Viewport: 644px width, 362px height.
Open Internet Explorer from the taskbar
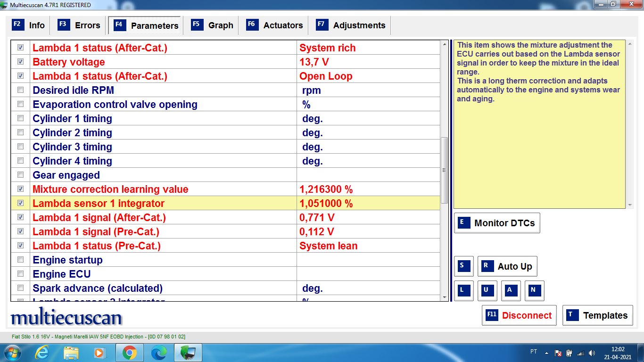(41, 352)
